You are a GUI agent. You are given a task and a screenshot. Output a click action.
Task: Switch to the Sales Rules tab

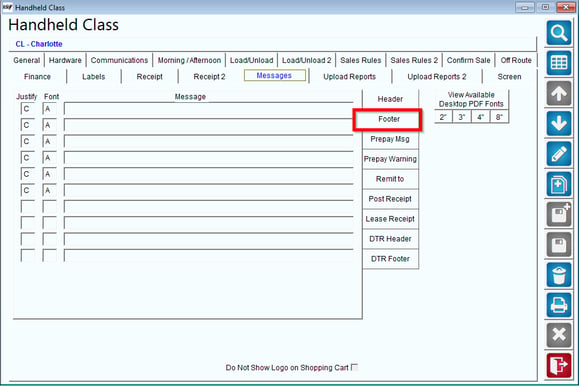pos(360,60)
